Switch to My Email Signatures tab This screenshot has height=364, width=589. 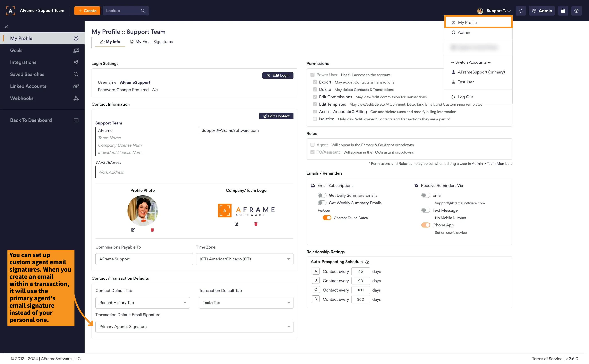pos(152,42)
